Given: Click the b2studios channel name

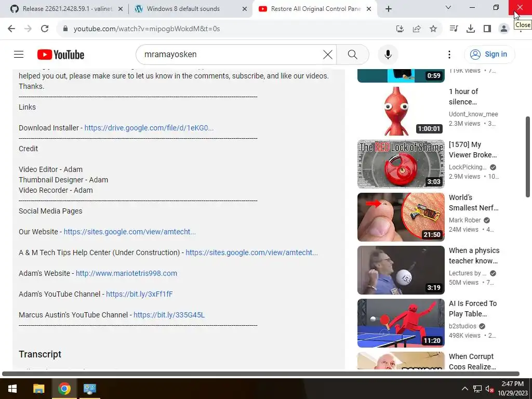Looking at the screenshot, I should pos(462,326).
